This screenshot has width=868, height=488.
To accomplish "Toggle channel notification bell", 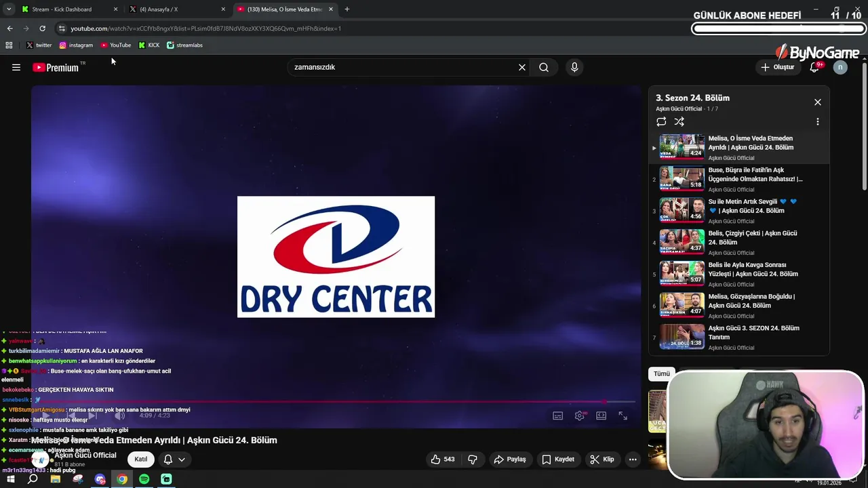I will point(168,460).
